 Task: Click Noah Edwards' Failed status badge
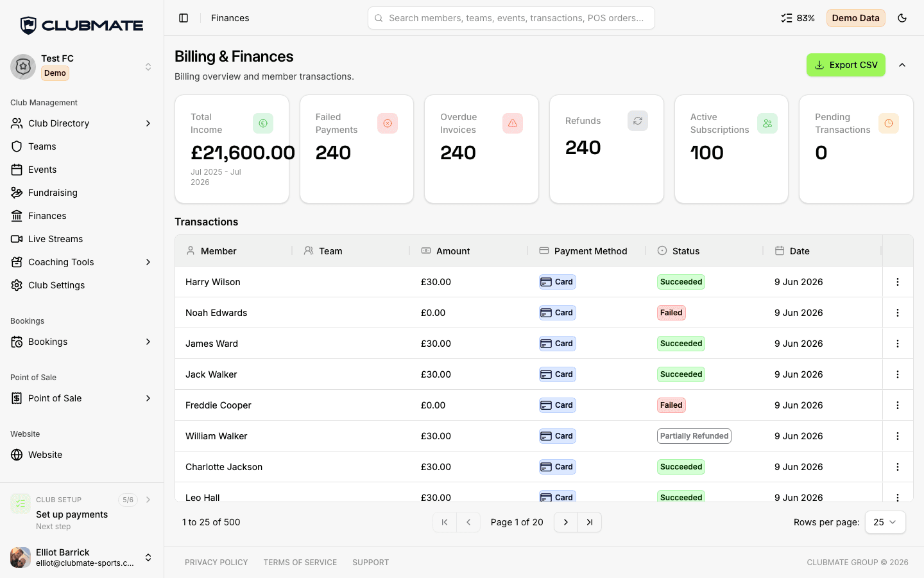click(671, 313)
